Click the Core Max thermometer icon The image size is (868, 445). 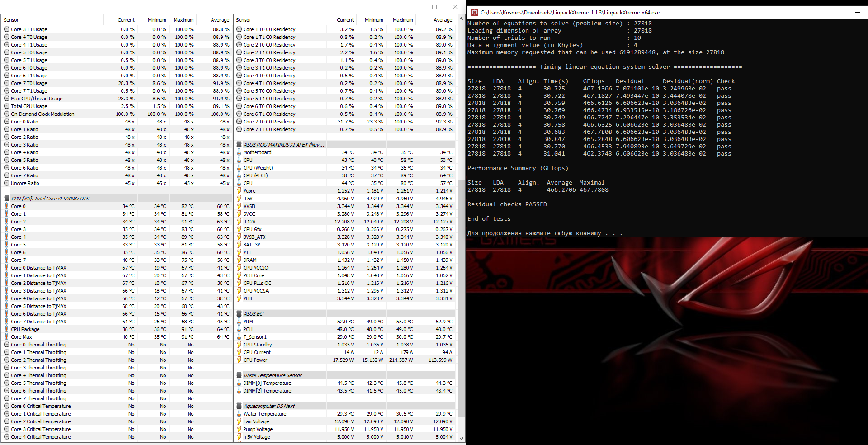tap(7, 337)
